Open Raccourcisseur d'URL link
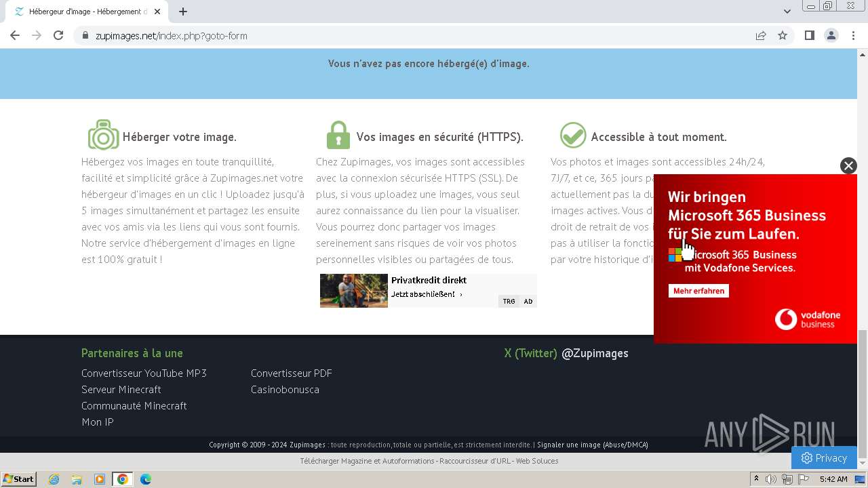This screenshot has height=488, width=868. (x=475, y=461)
